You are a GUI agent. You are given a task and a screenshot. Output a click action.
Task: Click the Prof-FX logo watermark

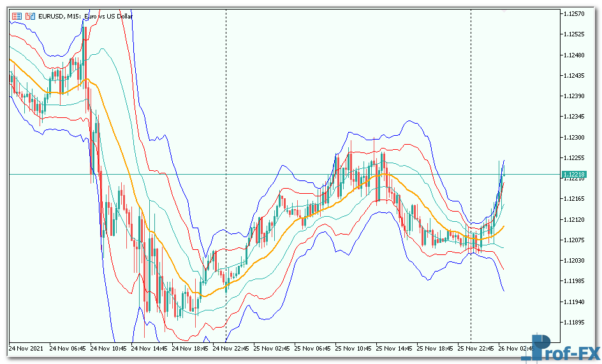tap(561, 348)
